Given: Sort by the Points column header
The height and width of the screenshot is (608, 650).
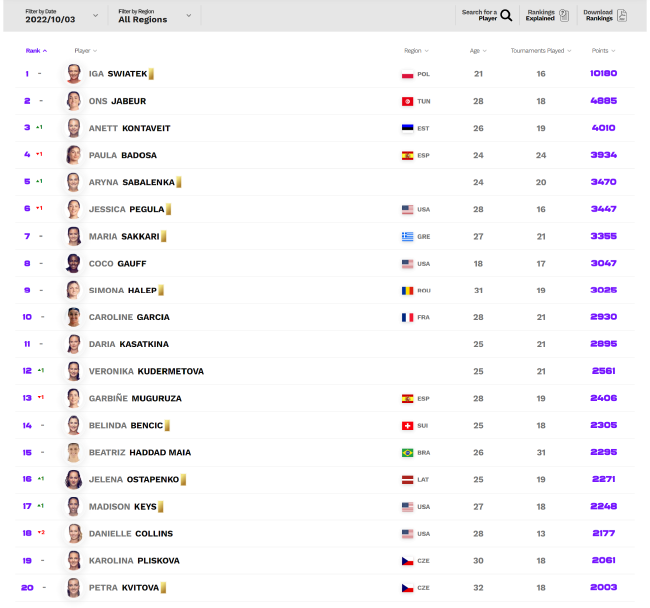Looking at the screenshot, I should [604, 51].
